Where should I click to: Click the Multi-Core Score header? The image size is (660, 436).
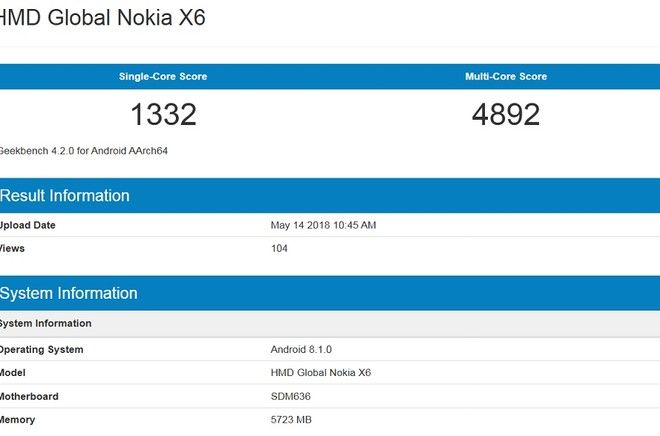506,77
